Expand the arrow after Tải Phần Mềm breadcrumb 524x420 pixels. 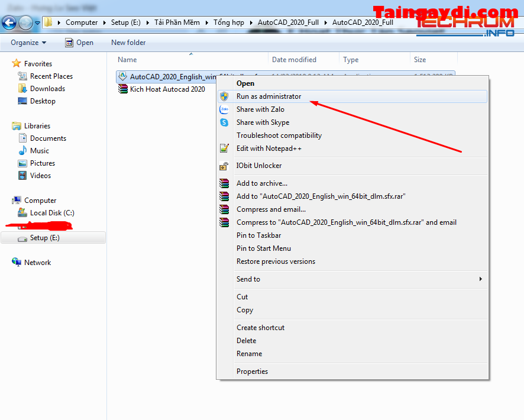tap(207, 22)
